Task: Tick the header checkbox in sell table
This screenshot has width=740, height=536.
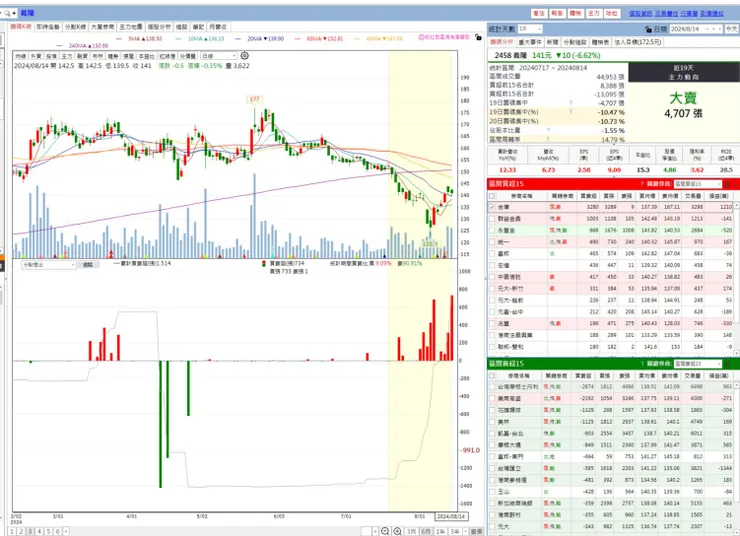Action: (x=492, y=376)
